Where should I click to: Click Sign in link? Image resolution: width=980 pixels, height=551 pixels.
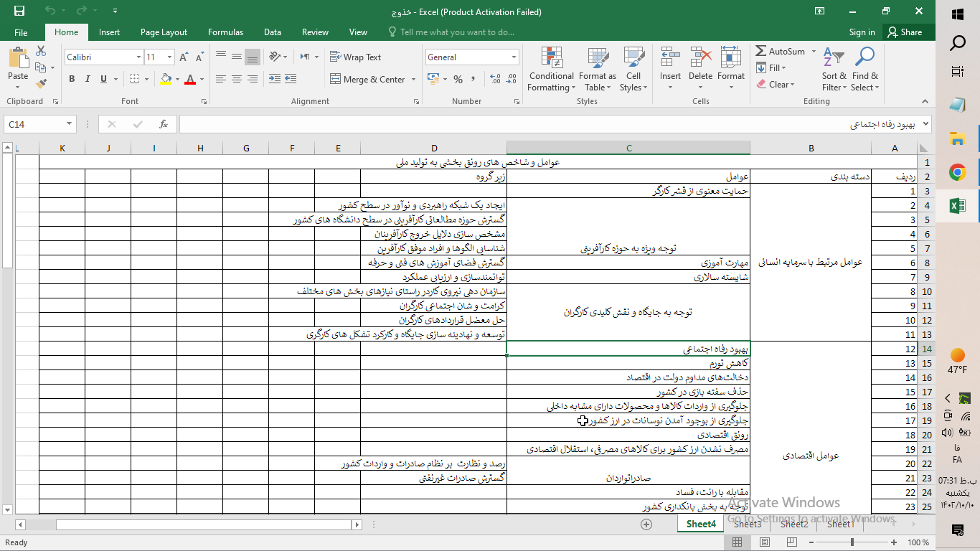click(862, 32)
